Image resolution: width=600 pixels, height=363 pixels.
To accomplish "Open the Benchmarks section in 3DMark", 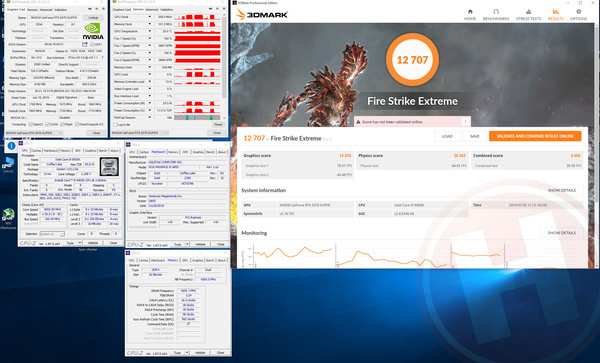I will (x=496, y=15).
